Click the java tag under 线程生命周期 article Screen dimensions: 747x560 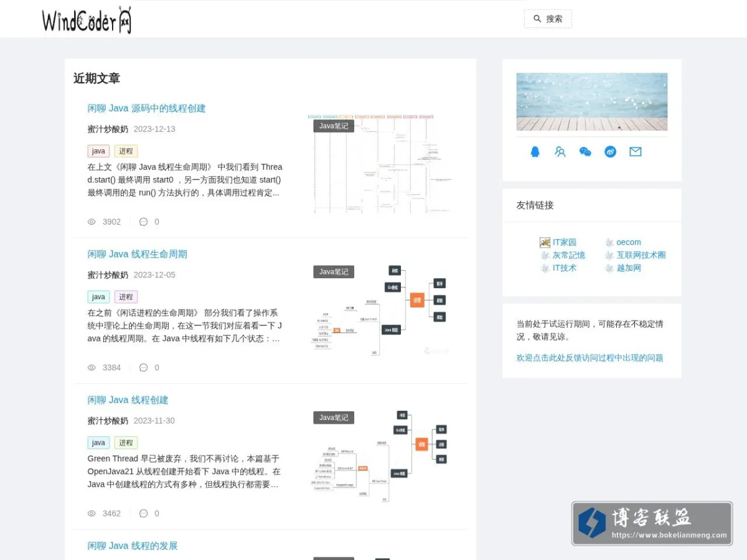[98, 297]
